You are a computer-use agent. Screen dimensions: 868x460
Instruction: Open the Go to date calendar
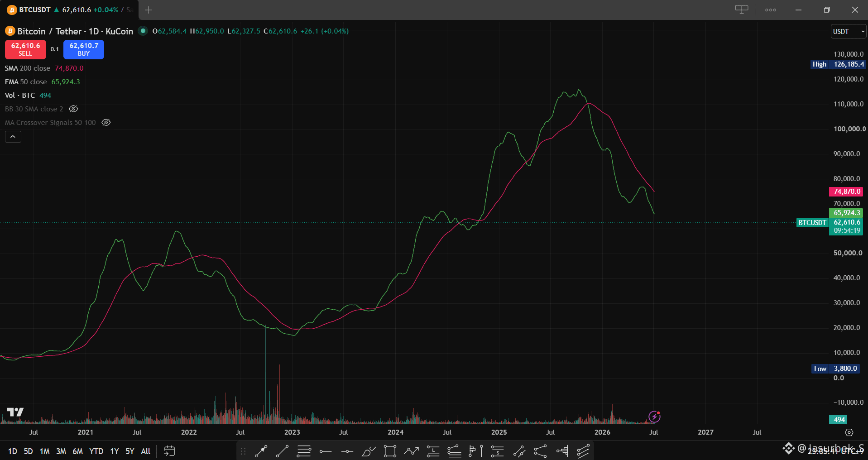pos(169,451)
